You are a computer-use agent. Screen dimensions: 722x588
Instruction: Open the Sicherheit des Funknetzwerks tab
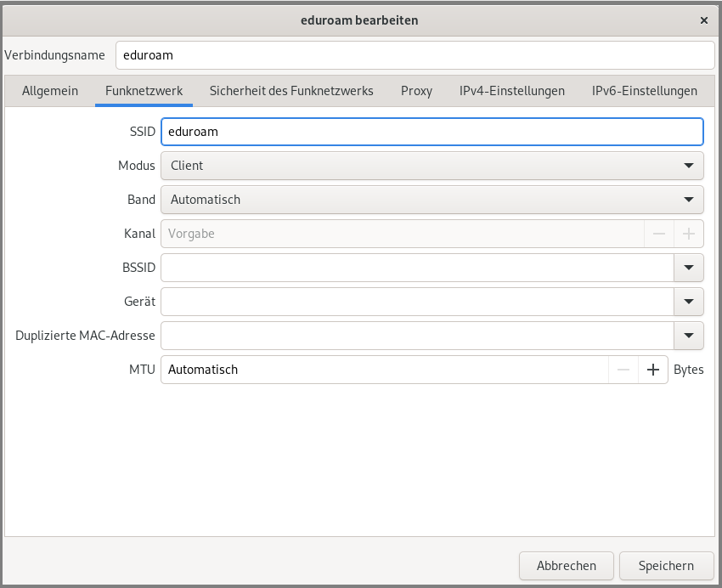[x=291, y=91]
